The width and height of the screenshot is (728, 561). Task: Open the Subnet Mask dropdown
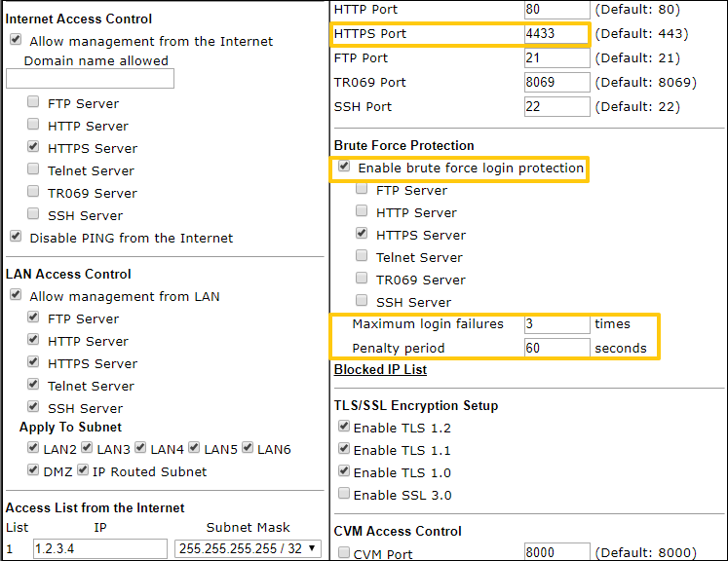tap(249, 548)
